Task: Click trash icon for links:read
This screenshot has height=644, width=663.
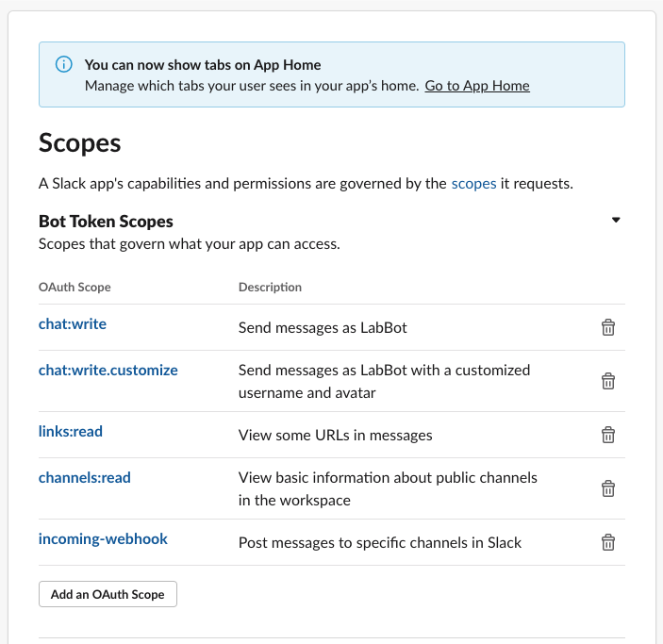Action: pyautogui.click(x=608, y=435)
